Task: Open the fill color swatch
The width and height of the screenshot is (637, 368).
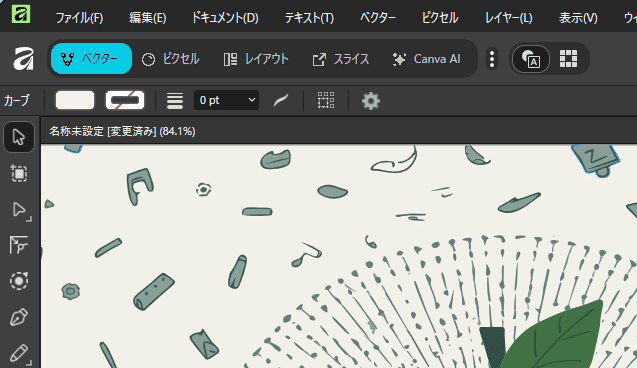Action: (x=75, y=100)
